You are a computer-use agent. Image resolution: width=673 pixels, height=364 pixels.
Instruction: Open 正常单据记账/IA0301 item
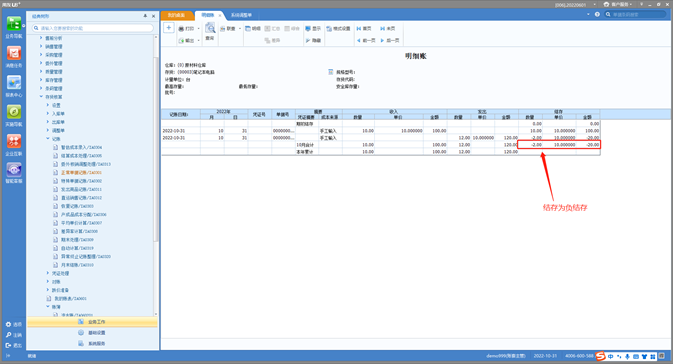[81, 173]
